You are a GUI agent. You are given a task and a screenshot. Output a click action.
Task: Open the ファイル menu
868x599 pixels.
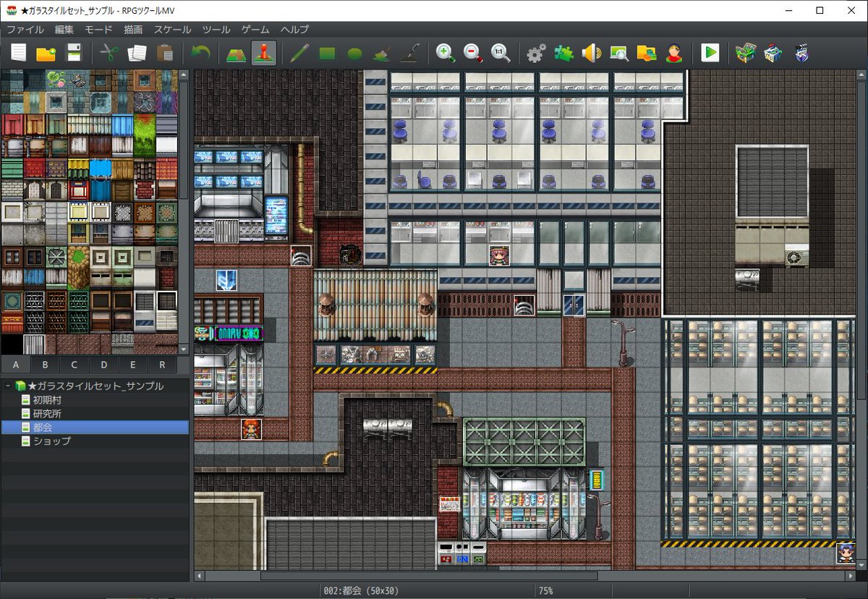(25, 30)
